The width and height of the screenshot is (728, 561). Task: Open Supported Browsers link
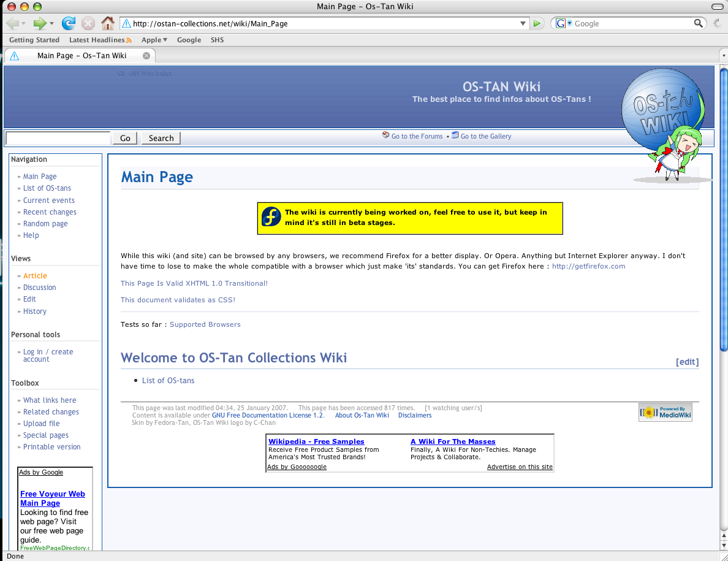pyautogui.click(x=205, y=324)
